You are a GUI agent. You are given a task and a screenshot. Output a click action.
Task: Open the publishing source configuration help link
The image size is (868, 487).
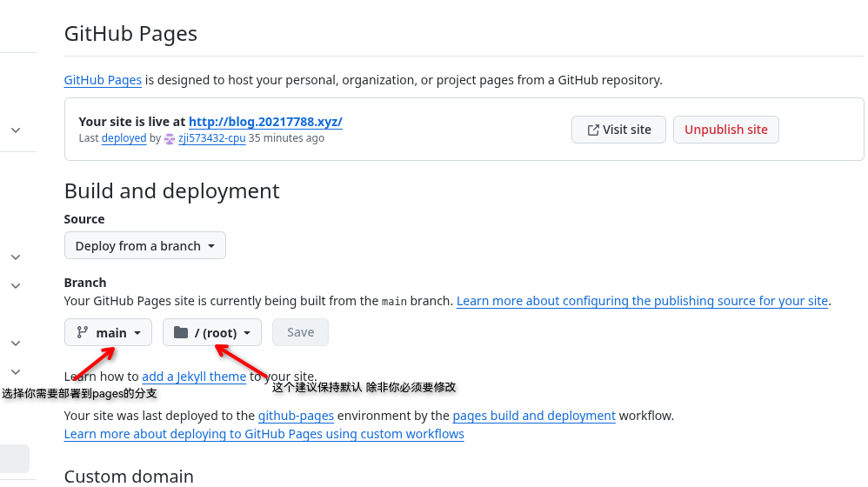pos(642,301)
